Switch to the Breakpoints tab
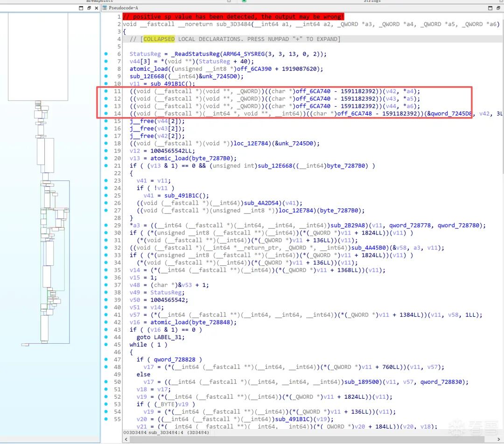This screenshot has height=444, width=504. (x=99, y=1)
